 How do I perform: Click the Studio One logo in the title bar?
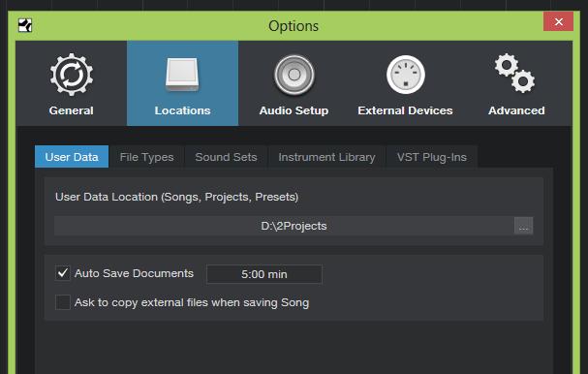pos(25,25)
